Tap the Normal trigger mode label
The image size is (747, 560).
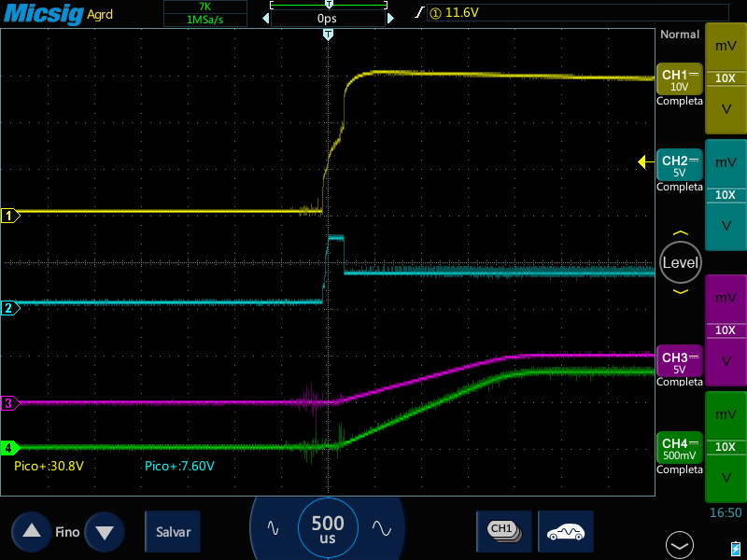[680, 35]
